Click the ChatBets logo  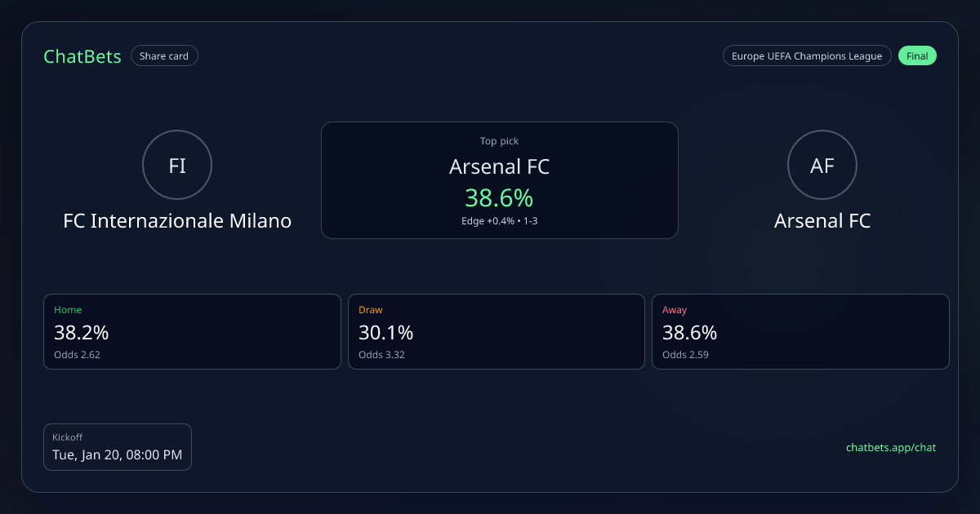[82, 56]
